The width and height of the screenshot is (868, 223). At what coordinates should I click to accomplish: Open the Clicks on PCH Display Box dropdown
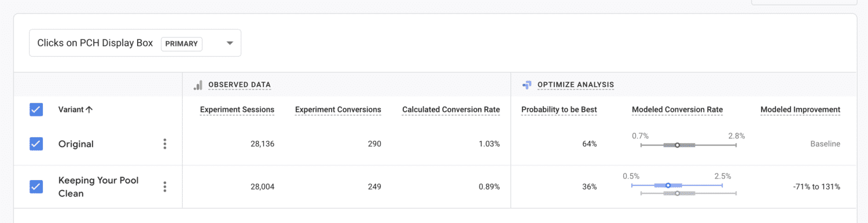tap(135, 43)
